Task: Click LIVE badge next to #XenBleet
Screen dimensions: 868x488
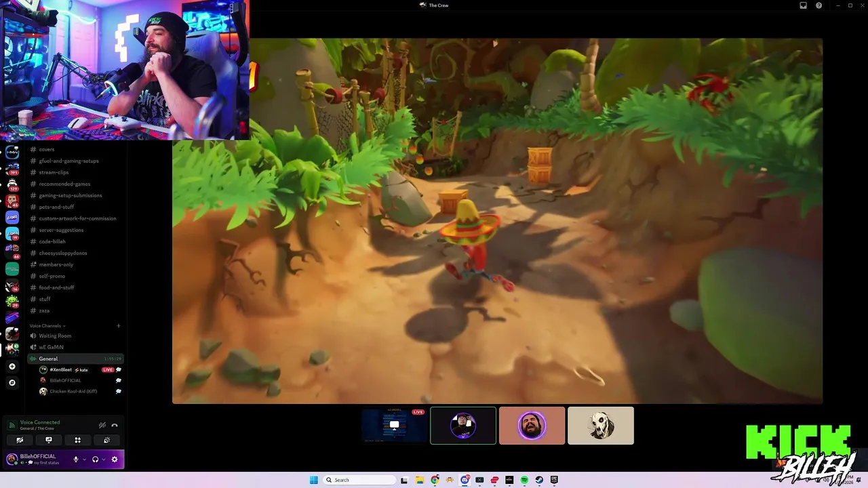Action: click(107, 369)
